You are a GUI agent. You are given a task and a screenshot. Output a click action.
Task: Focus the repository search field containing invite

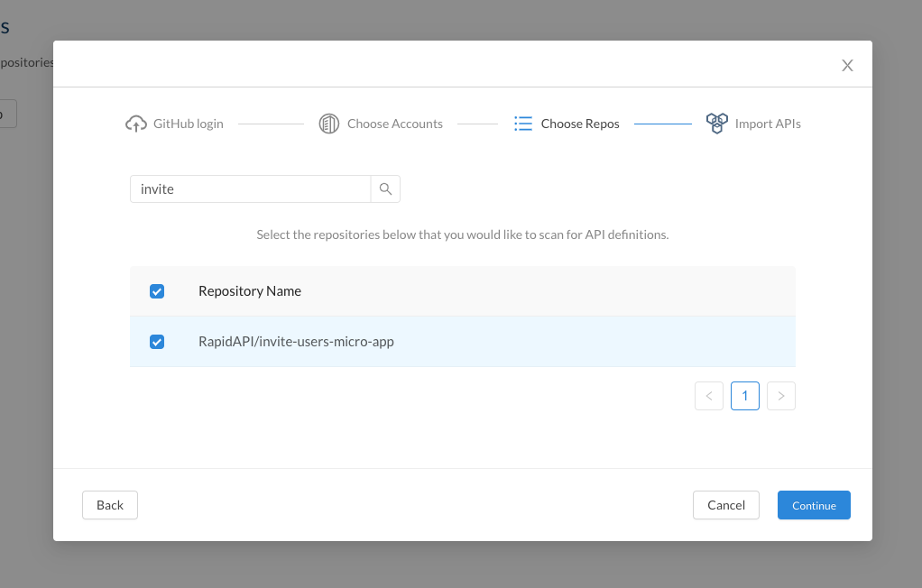[x=251, y=188]
